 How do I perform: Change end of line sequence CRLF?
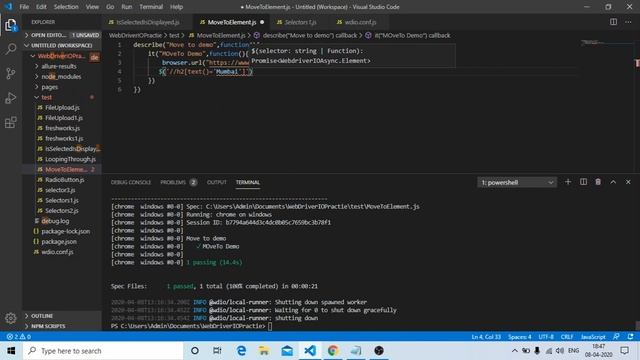pos(567,337)
